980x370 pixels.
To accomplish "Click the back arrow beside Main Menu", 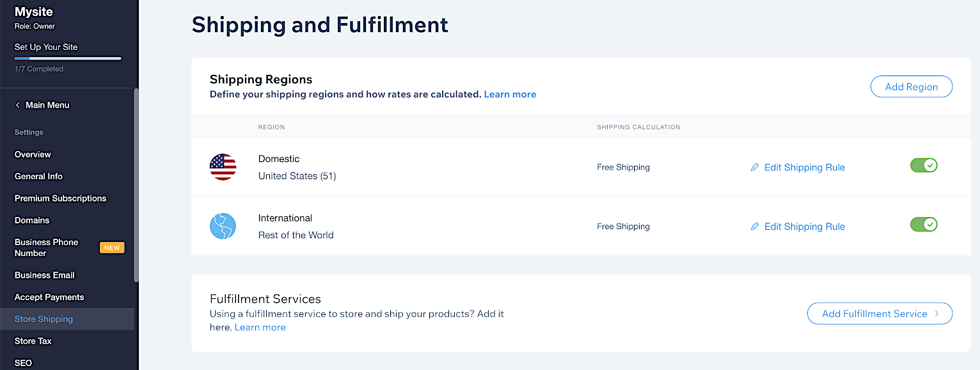I will (18, 105).
